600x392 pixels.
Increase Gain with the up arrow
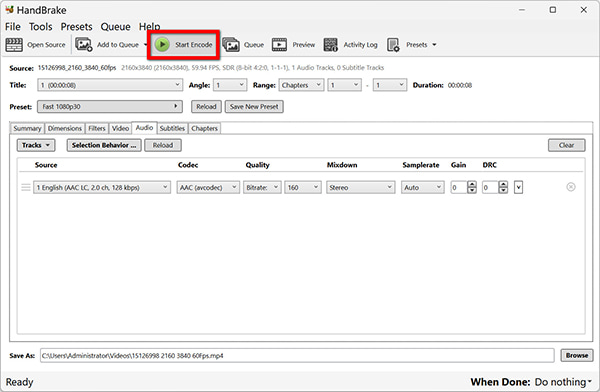[x=472, y=184]
